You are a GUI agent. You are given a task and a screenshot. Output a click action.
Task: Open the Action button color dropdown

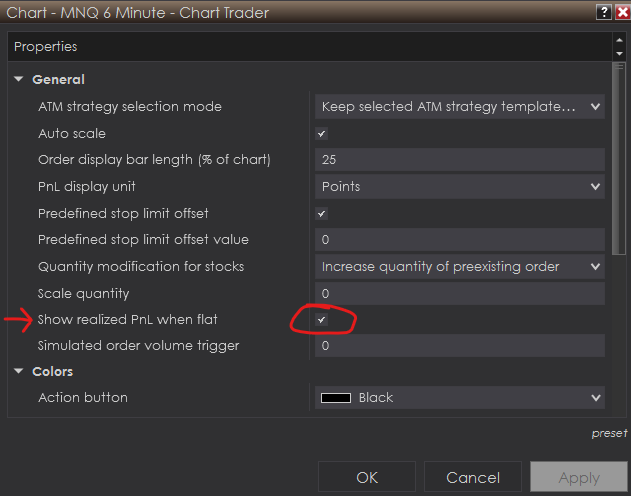(595, 398)
